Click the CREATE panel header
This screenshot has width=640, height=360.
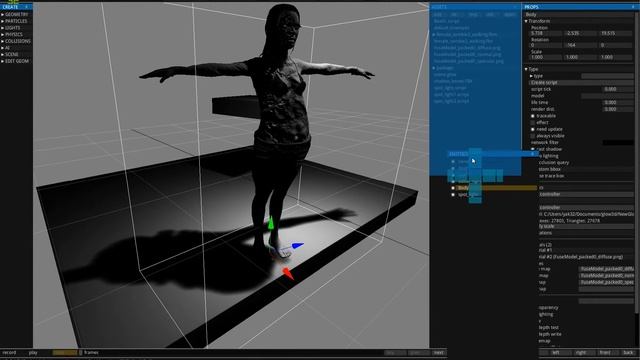pyautogui.click(x=16, y=7)
